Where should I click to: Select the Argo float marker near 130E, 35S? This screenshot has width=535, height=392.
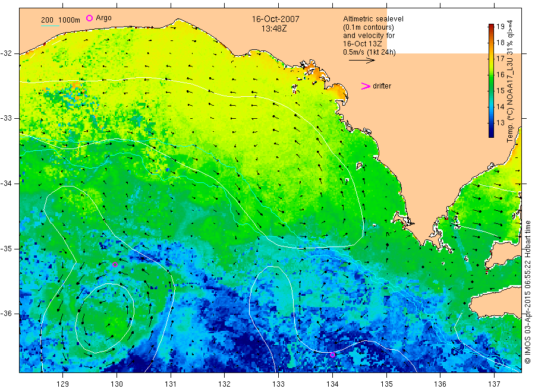tap(115, 264)
